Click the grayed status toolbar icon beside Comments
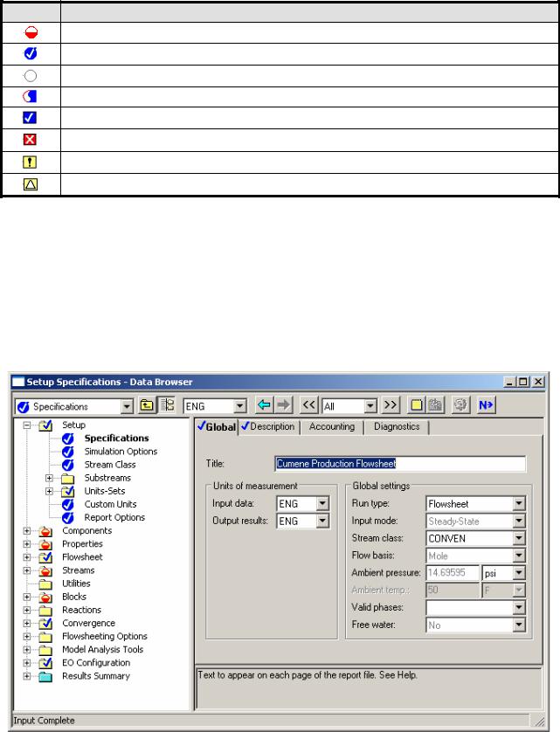This screenshot has width=560, height=732. (435, 404)
